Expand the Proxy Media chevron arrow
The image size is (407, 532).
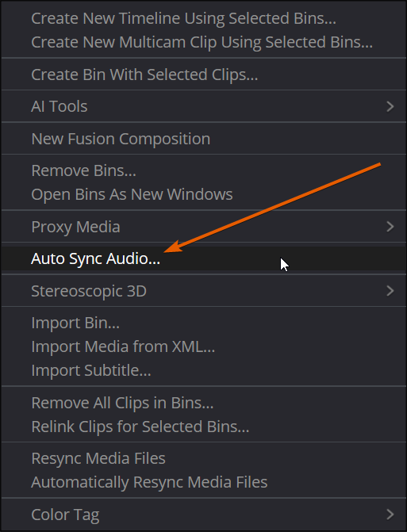tap(390, 227)
